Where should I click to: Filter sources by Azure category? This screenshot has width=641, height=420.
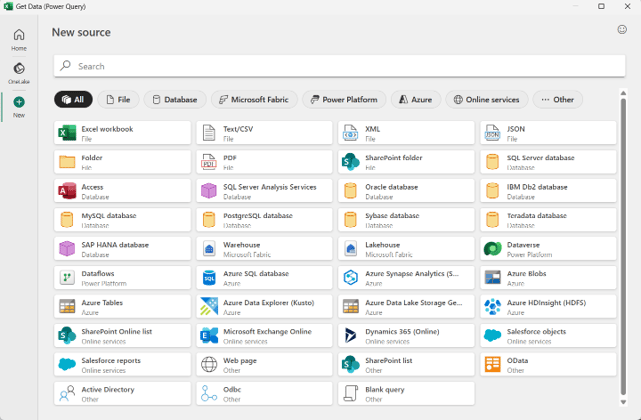click(416, 99)
